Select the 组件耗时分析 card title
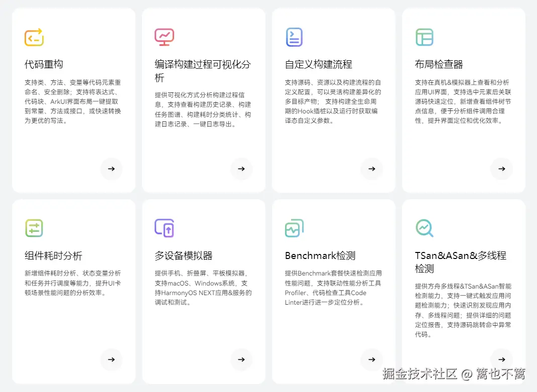Image resolution: width=537 pixels, height=392 pixels. pos(53,255)
